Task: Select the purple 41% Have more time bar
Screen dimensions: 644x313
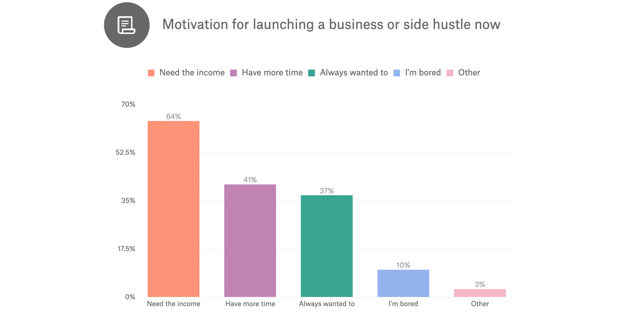Action: tap(250, 240)
